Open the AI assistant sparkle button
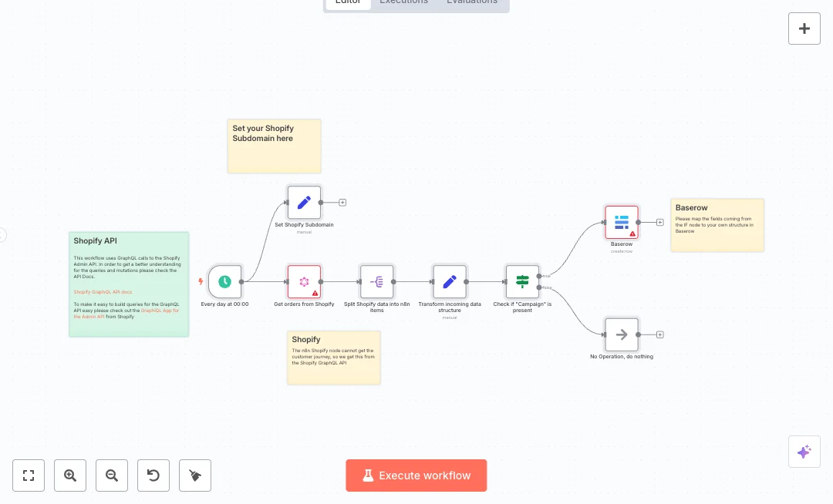 pos(804,452)
